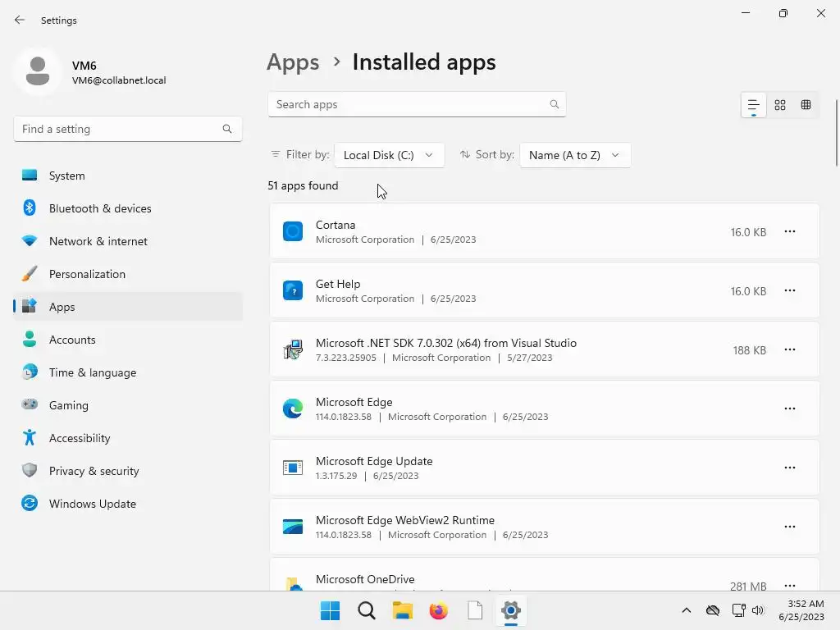Switch to grid view layout
840x630 pixels.
780,105
